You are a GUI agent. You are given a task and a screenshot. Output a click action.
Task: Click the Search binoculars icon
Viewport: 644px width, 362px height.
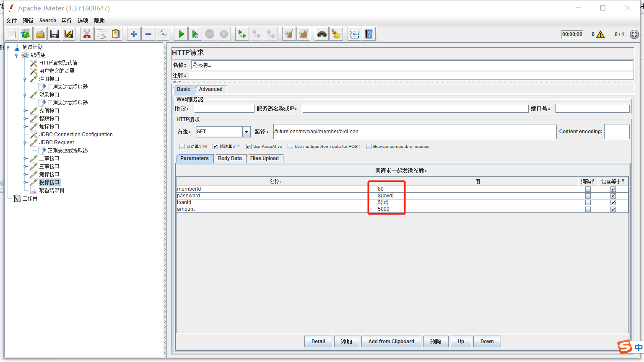click(x=322, y=34)
